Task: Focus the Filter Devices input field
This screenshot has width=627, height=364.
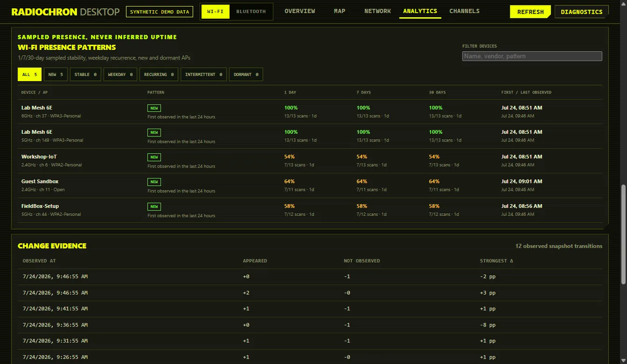Action: click(532, 56)
